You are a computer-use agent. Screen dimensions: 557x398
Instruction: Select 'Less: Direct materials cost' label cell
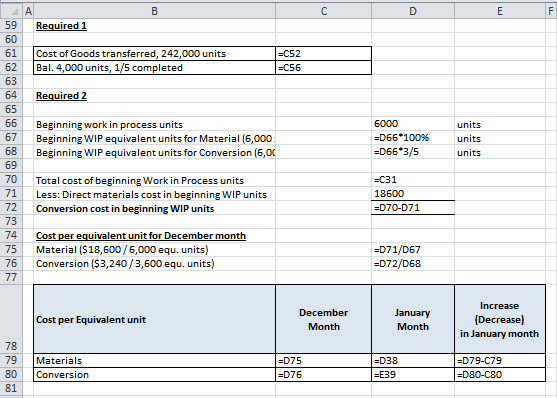154,194
